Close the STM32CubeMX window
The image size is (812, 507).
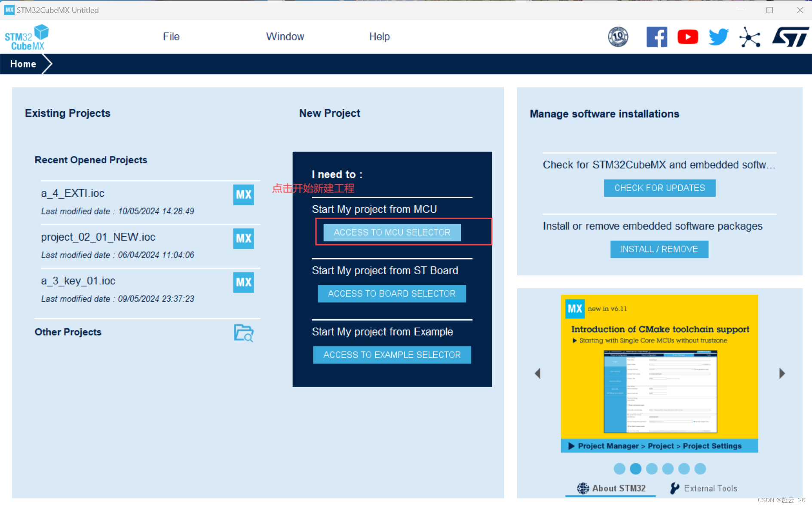click(800, 10)
